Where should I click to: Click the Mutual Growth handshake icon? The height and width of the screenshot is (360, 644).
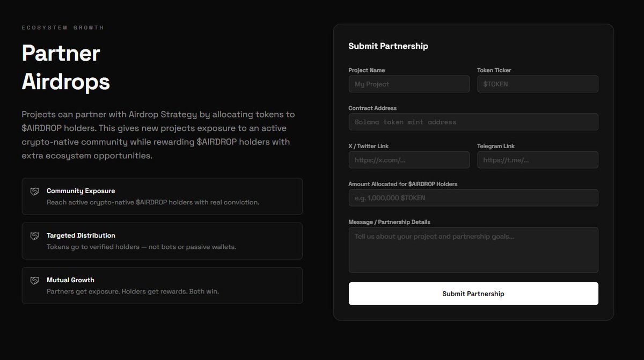point(34,280)
